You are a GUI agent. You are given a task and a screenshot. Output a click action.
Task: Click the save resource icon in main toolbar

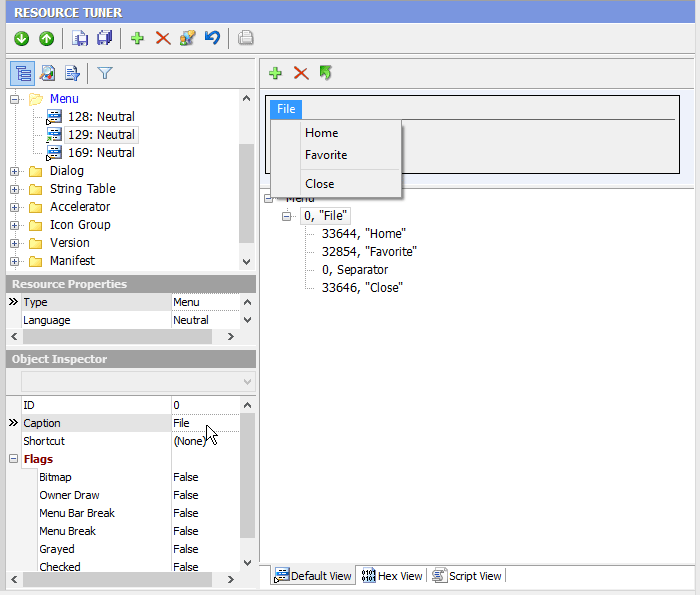point(80,38)
